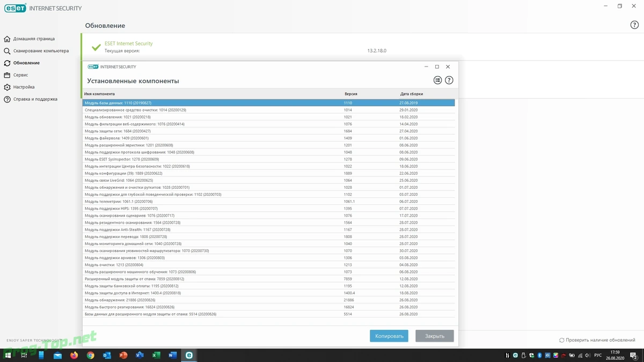Select the Модуль поддержки архивов row
Viewport: 644px width, 362px height.
coord(268,258)
